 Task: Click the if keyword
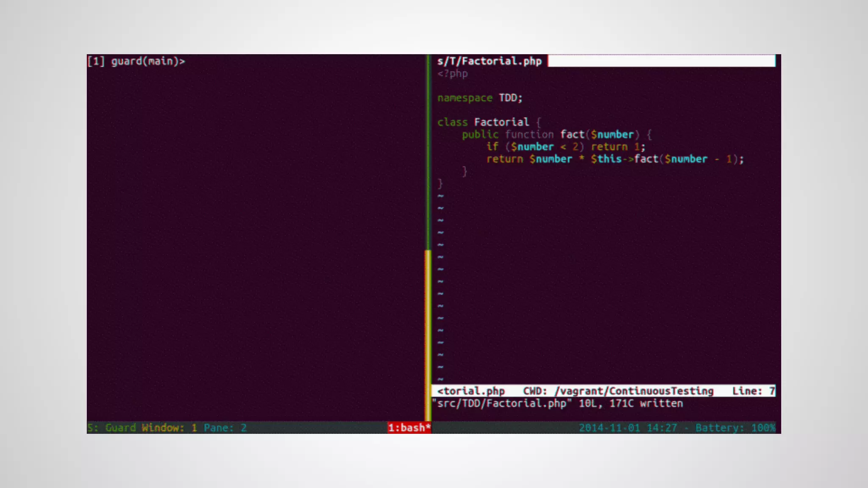(x=492, y=147)
